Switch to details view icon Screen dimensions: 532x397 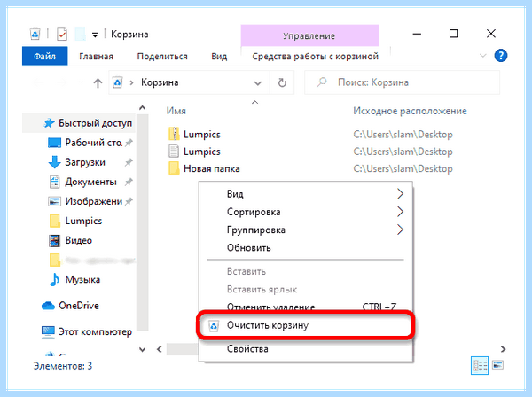coord(480,365)
